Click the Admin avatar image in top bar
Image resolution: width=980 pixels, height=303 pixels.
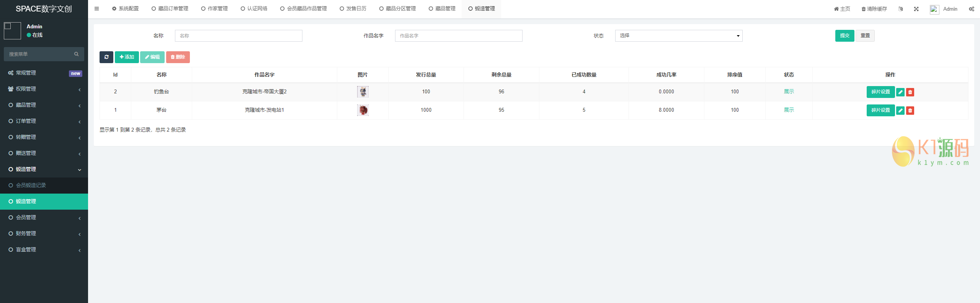[x=934, y=10]
